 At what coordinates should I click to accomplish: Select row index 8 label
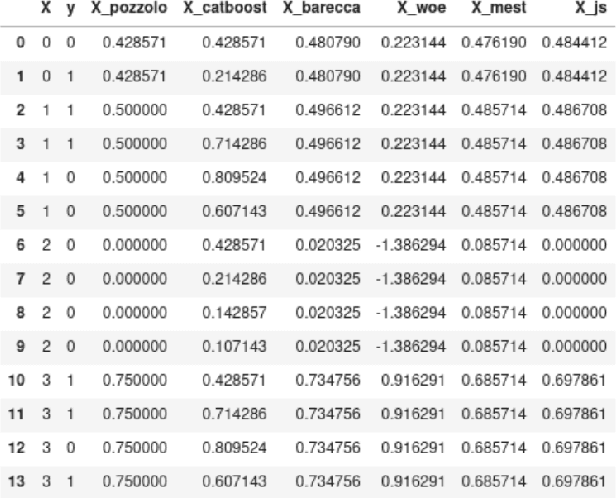(x=20, y=312)
